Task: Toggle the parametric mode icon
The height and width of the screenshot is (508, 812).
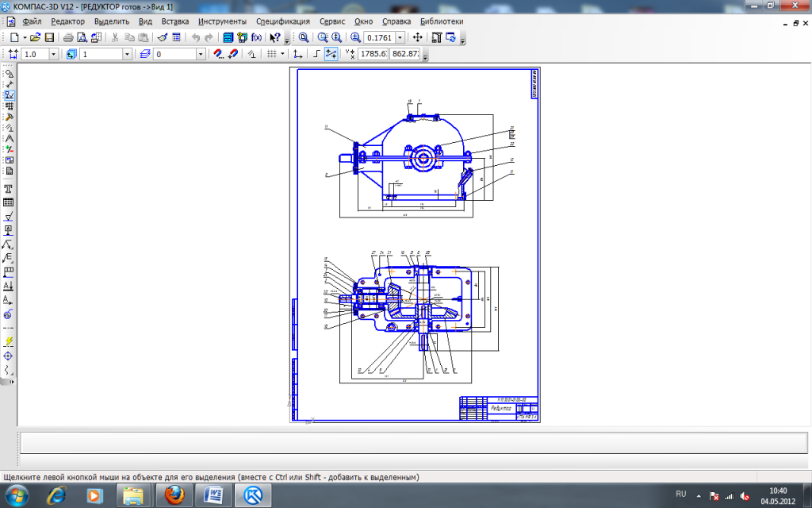Action: click(x=251, y=54)
